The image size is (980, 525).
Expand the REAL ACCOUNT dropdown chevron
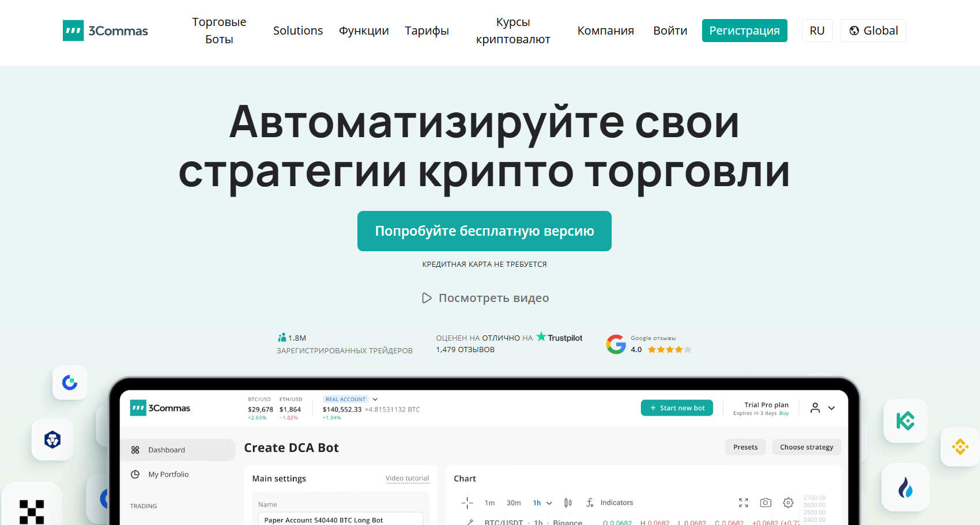coord(375,399)
